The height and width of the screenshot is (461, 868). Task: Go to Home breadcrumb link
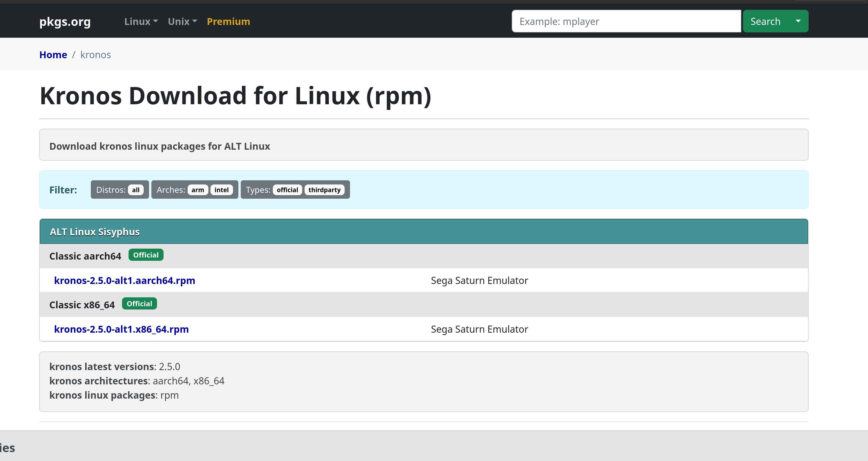point(53,55)
